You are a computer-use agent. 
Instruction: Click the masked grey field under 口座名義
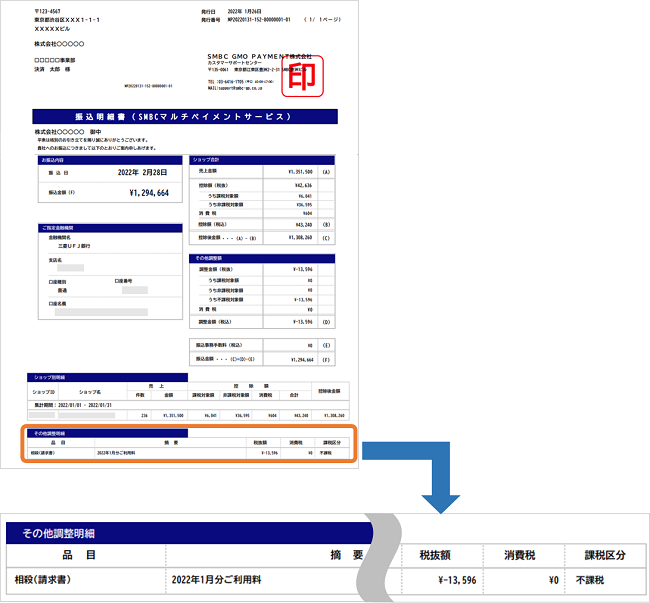pyautogui.click(x=101, y=312)
